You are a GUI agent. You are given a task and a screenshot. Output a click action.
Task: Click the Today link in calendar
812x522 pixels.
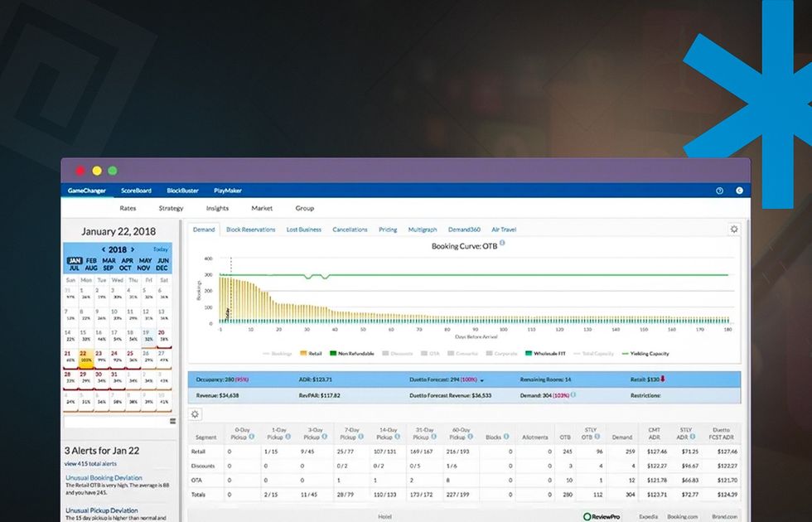[161, 249]
